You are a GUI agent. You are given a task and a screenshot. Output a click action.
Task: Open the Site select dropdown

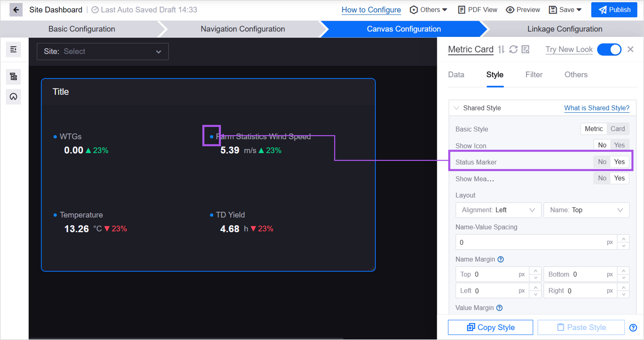pyautogui.click(x=103, y=51)
